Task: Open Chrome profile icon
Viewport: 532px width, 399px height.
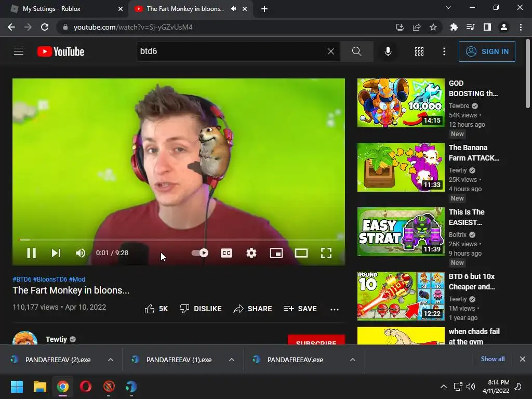Action: [504, 27]
